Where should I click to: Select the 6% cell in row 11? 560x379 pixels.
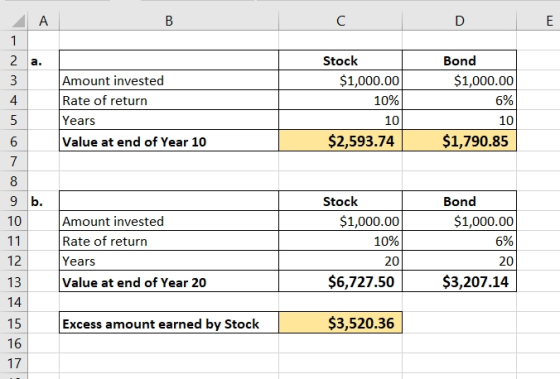click(x=459, y=241)
